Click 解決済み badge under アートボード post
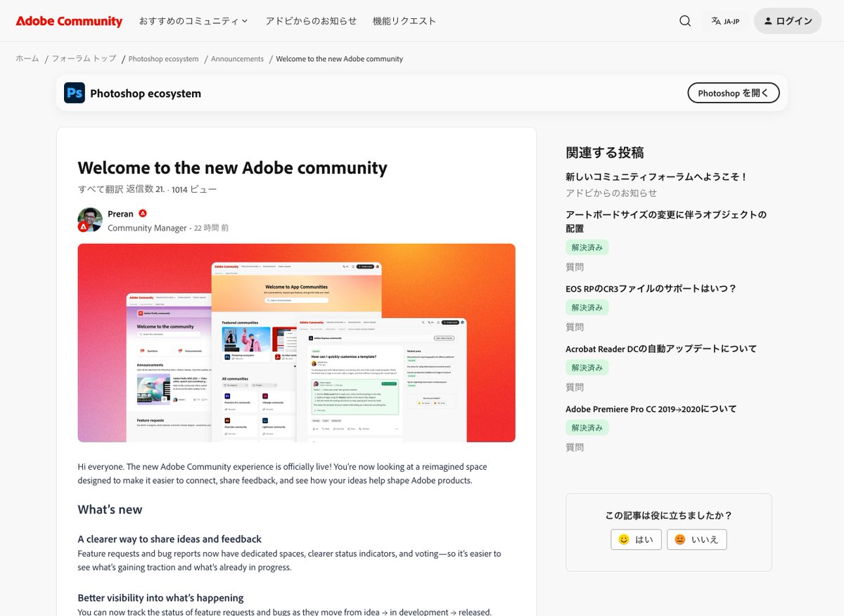Viewport: 844px width, 616px height. coord(587,248)
